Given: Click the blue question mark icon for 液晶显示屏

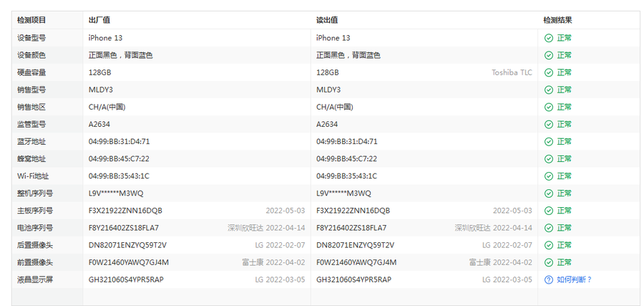Looking at the screenshot, I should pos(549,279).
